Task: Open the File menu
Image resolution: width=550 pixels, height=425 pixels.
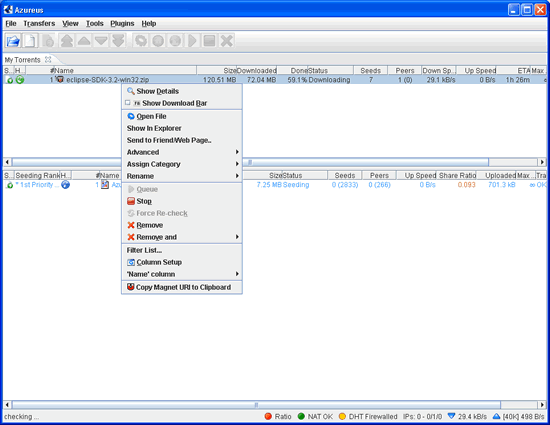Action: click(11, 23)
